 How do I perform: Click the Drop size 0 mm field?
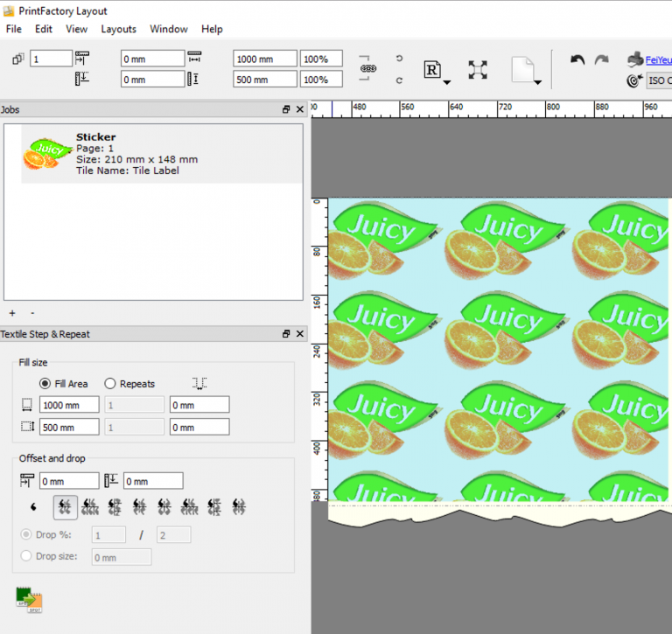[x=122, y=557]
